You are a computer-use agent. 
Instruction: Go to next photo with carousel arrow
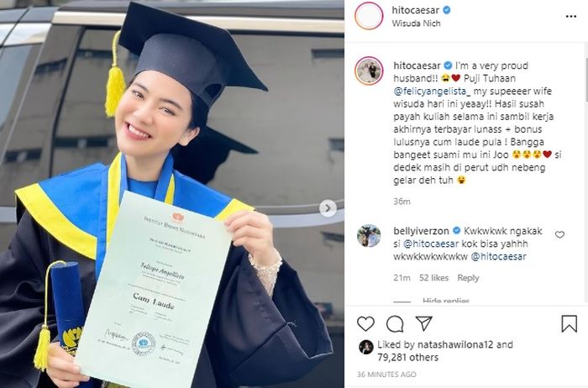328,208
